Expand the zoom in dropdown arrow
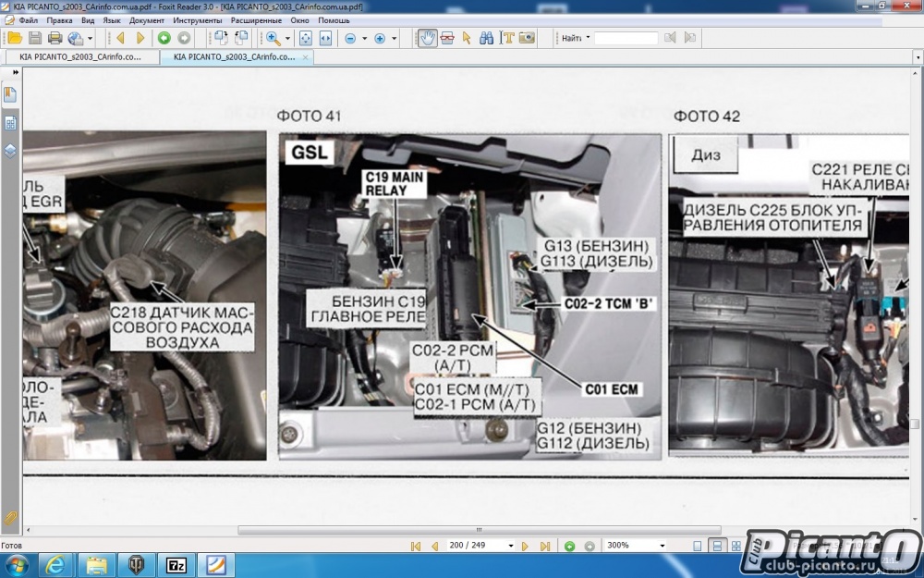This screenshot has height=578, width=924. tap(395, 38)
